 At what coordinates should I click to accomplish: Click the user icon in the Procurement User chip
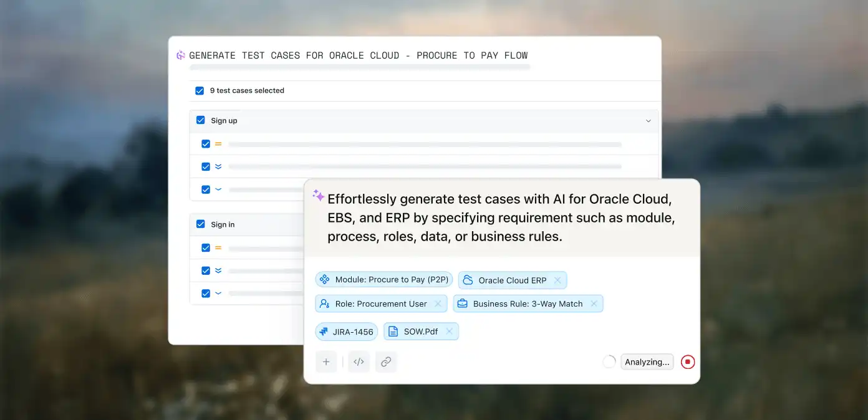pos(324,304)
